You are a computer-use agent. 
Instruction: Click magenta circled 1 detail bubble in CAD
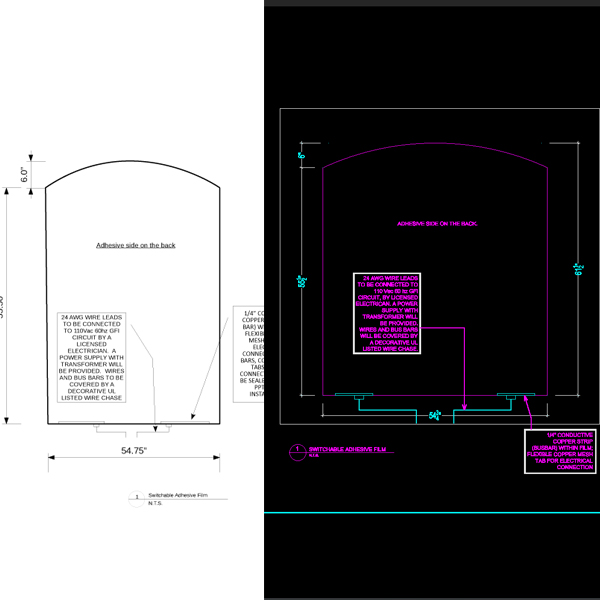pos(297,452)
